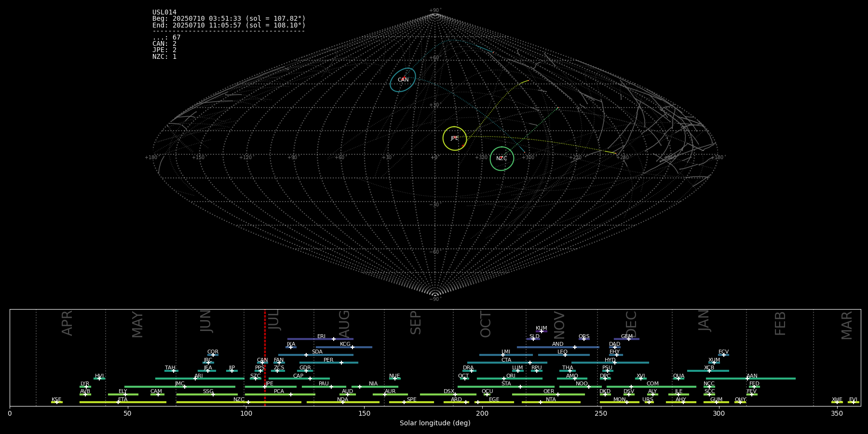Click the COR shower label
Image resolution: width=868 pixels, height=434 pixels.
pyautogui.click(x=213, y=352)
